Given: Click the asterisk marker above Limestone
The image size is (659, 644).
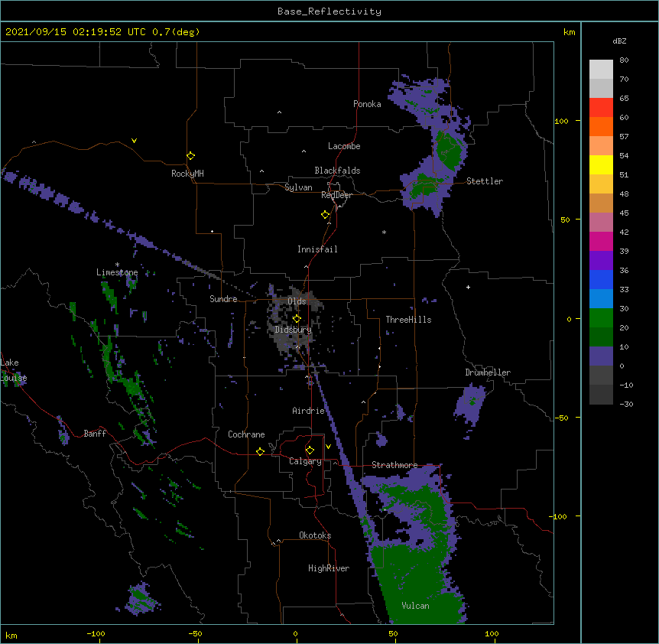Looking at the screenshot, I should (117, 265).
